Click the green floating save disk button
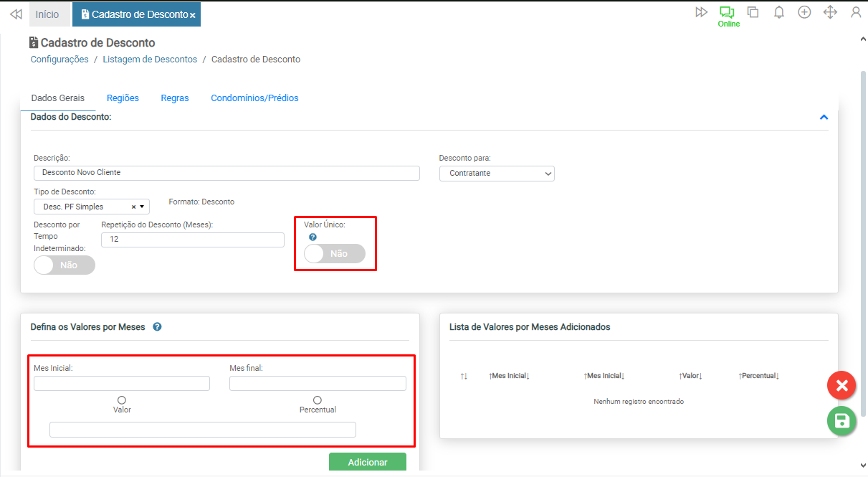Screen dimensions: 868x477 pos(841,421)
